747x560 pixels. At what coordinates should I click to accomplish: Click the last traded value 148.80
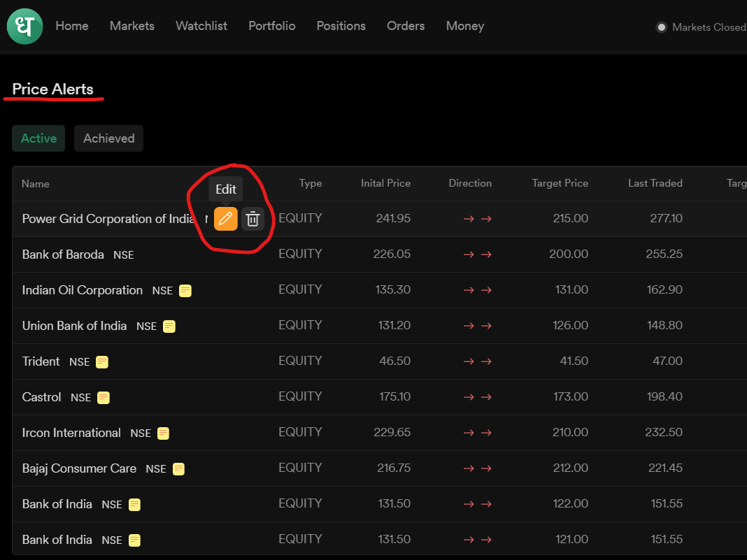pyautogui.click(x=664, y=325)
